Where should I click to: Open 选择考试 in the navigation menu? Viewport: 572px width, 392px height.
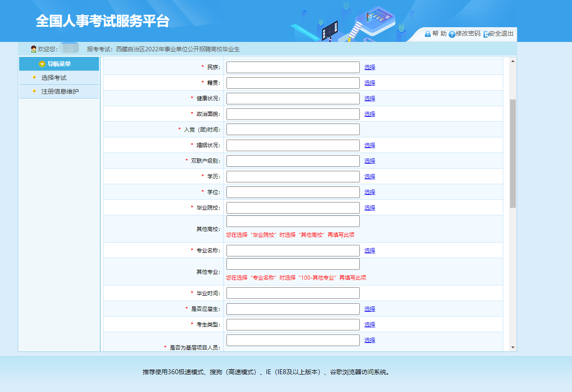tap(54, 78)
